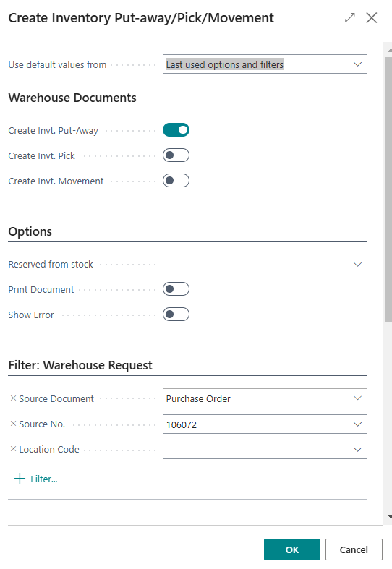Open Location Code dropdown list
The height and width of the screenshot is (569, 392).
coord(265,449)
